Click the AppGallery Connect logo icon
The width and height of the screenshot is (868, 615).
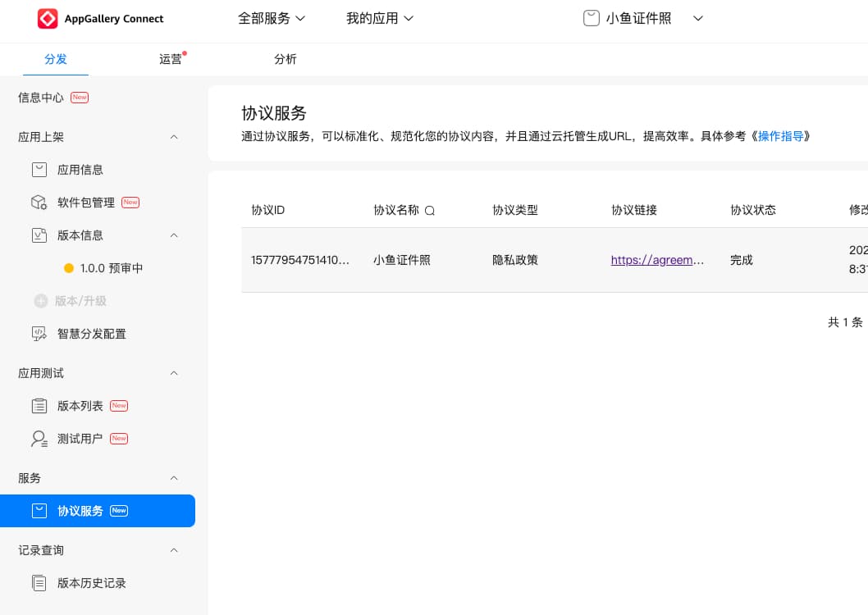[x=48, y=19]
